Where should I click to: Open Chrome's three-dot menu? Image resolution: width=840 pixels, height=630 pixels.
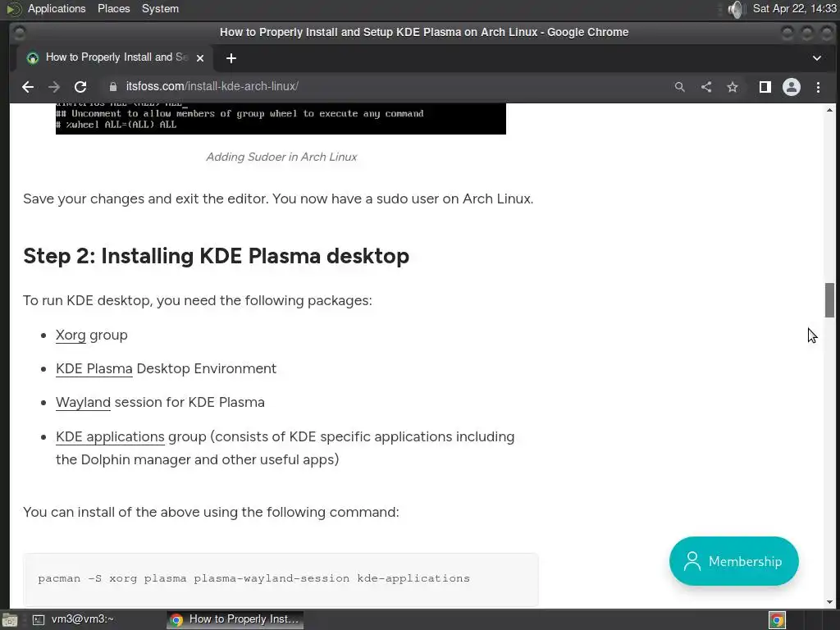click(818, 87)
